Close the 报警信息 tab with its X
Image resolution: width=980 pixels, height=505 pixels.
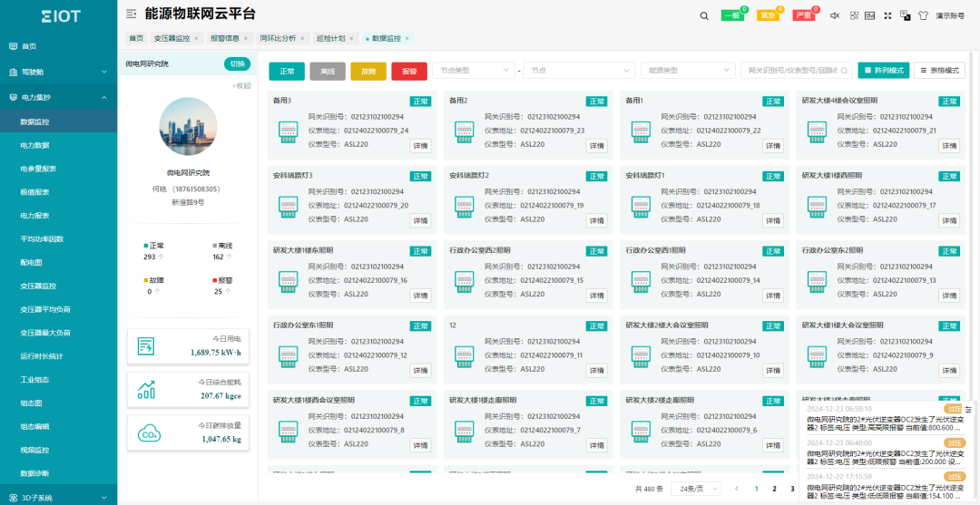(246, 38)
